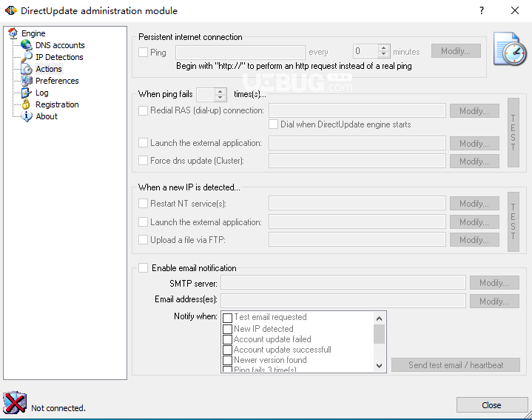Click Modify for Redial RAS connection
This screenshot has width=532, height=420.
click(474, 110)
